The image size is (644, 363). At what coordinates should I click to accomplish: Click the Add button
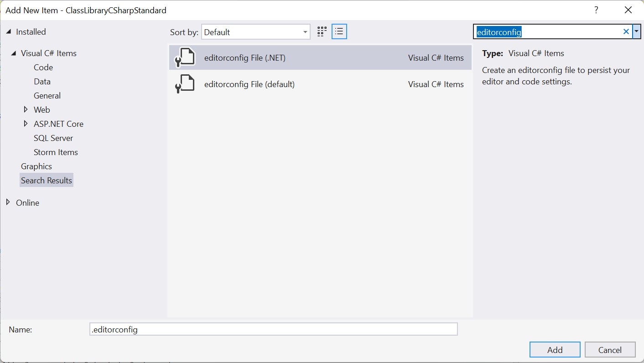click(555, 349)
